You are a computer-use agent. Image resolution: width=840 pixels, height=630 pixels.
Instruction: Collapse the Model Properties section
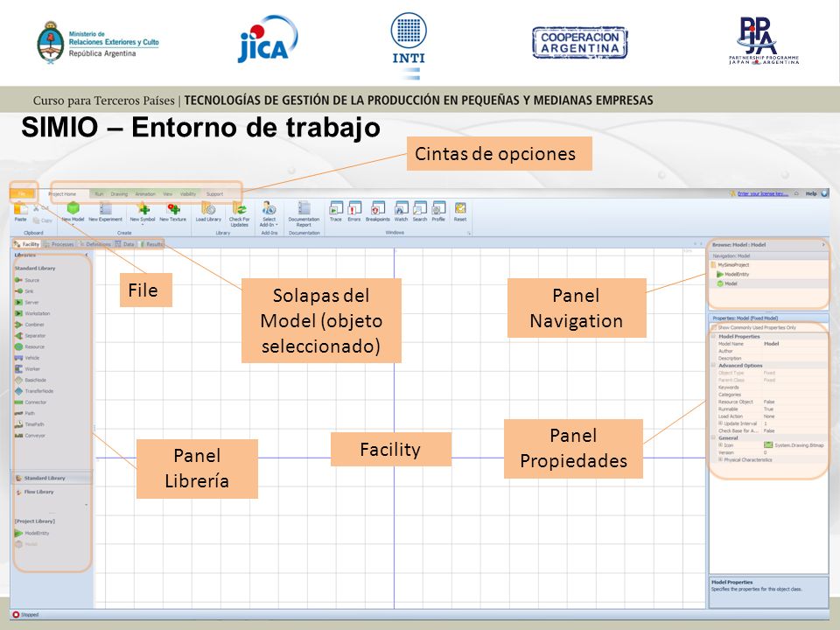(714, 336)
